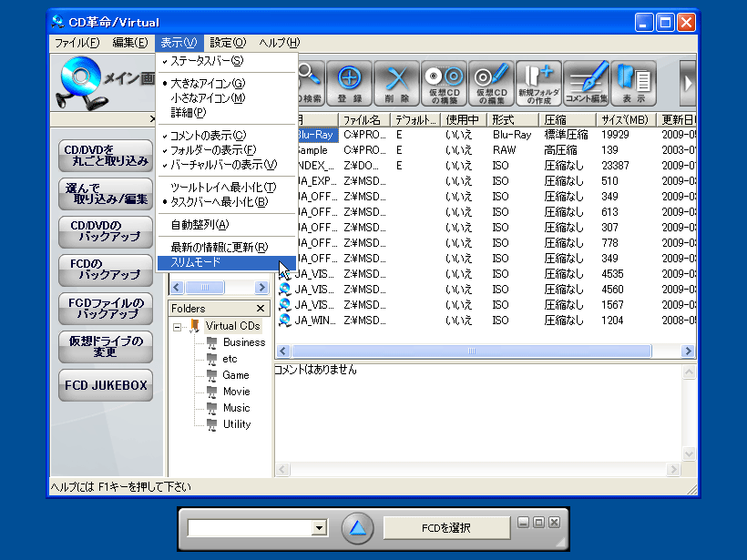The image size is (747, 560).
Task: Choose 最新の情報に更新(R) menu item
Action: point(227,248)
